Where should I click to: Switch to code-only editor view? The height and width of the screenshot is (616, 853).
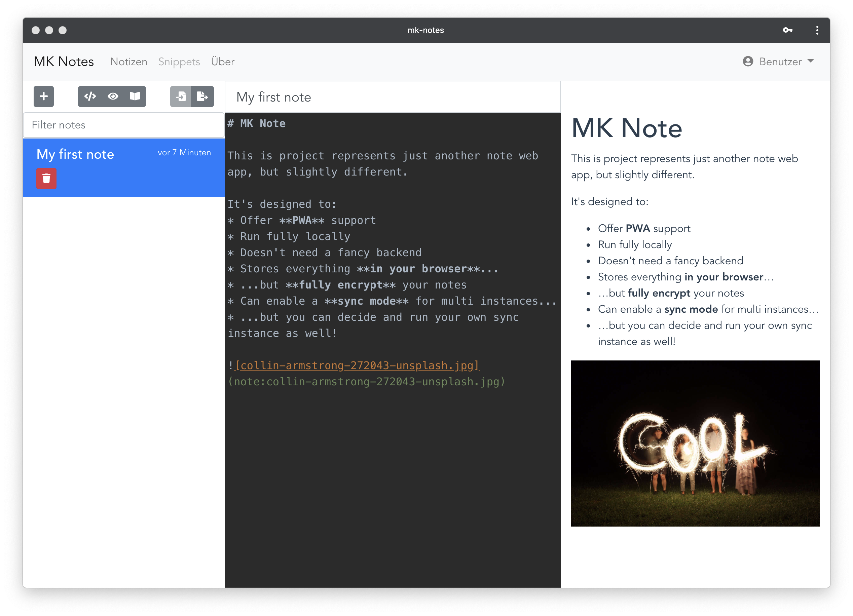[x=90, y=97]
